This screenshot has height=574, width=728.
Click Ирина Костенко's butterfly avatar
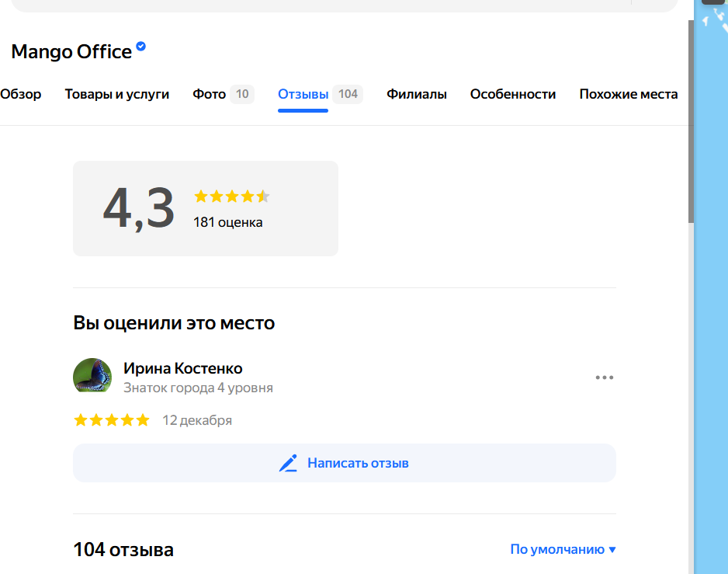click(92, 375)
